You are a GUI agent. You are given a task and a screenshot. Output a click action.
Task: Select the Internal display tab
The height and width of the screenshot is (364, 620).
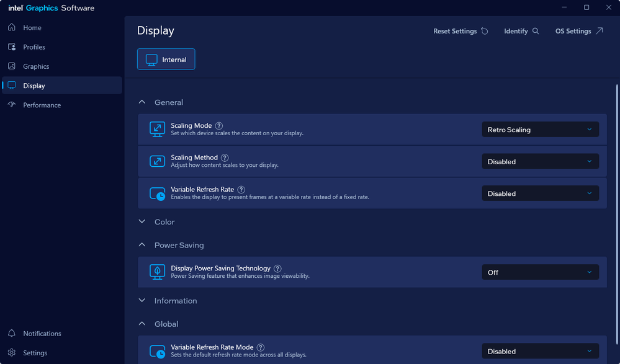(166, 60)
